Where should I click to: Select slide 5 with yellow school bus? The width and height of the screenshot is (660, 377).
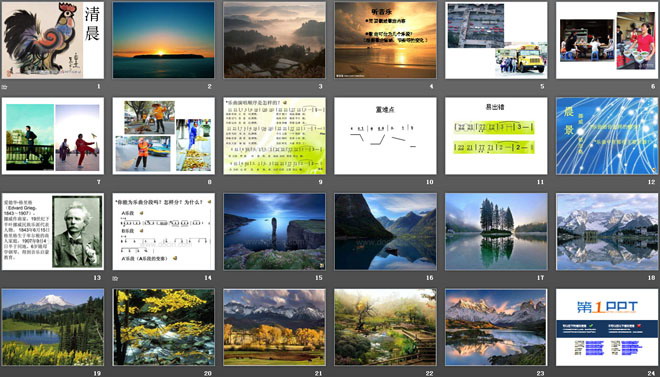point(496,40)
